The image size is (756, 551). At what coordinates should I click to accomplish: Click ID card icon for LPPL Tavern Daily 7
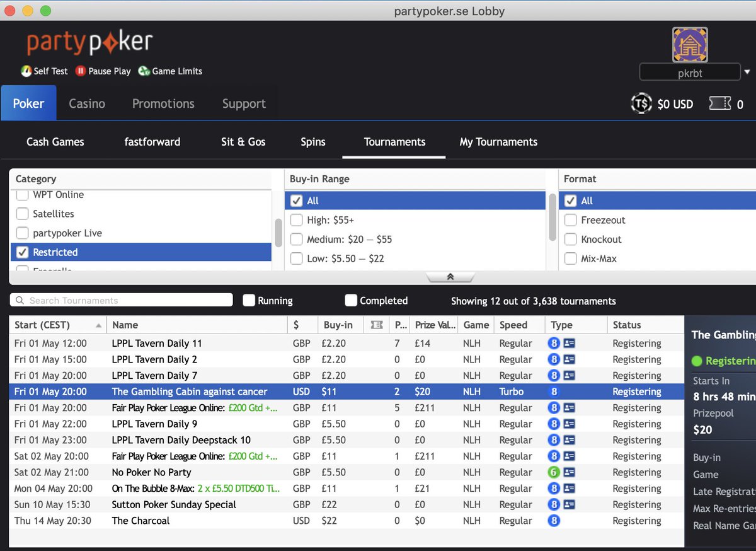coord(569,376)
